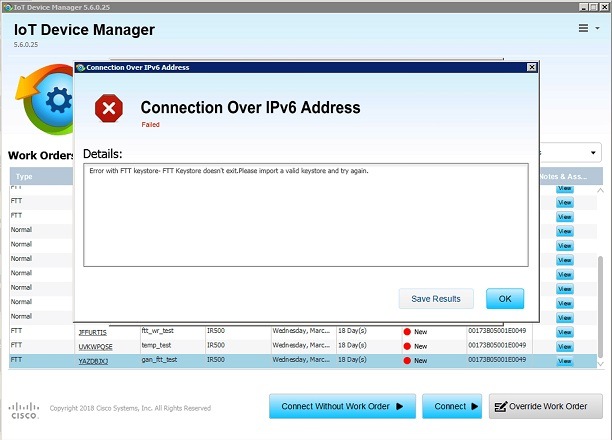Screen dimensions: 612x440
Task: Click View for the ftt_wr_test row
Action: 564,332
